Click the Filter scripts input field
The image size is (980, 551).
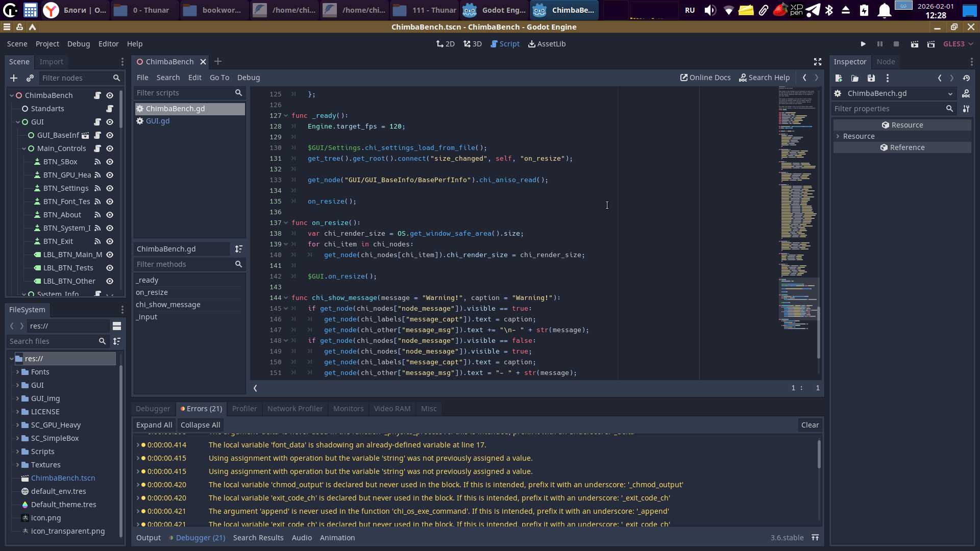(x=184, y=93)
